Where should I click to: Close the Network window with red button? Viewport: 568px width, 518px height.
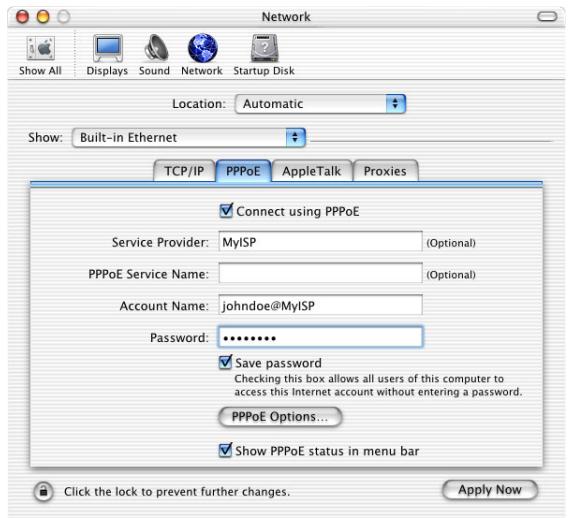[x=22, y=17]
